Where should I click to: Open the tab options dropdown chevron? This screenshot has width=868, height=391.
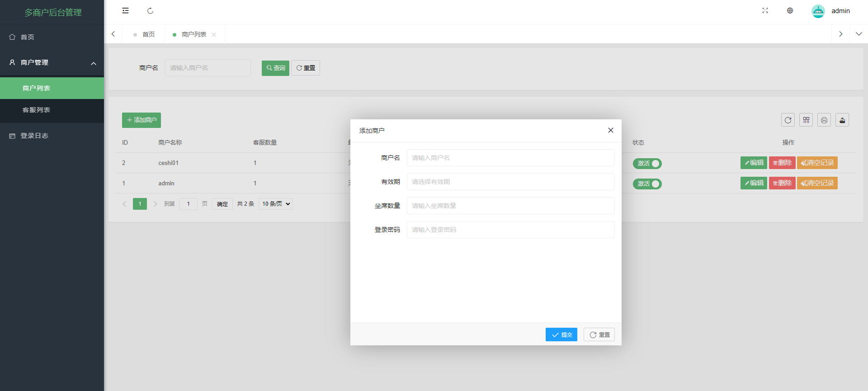(859, 34)
